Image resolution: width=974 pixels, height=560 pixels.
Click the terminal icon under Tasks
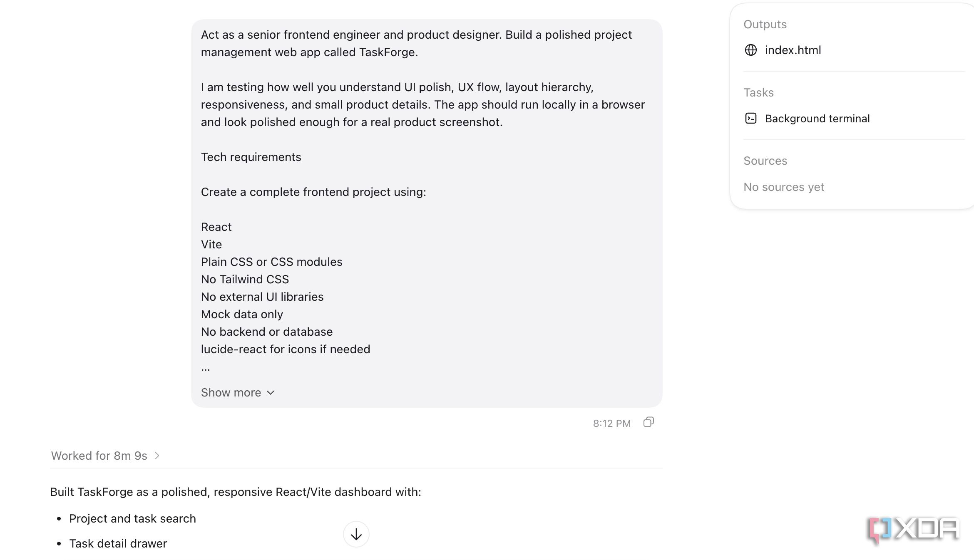tap(750, 119)
